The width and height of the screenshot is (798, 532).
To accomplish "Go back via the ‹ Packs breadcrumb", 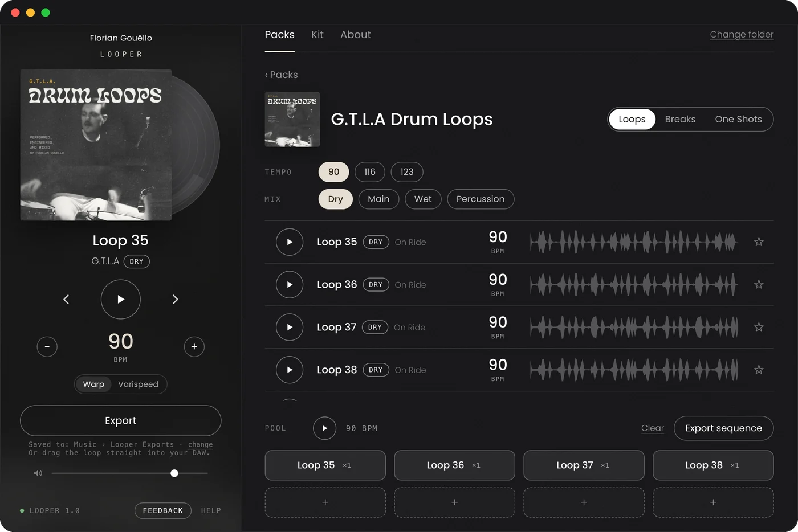I will (282, 75).
